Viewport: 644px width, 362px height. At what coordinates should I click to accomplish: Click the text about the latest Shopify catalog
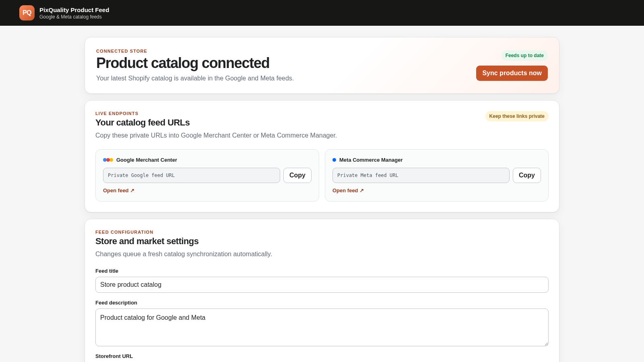pyautogui.click(x=195, y=78)
